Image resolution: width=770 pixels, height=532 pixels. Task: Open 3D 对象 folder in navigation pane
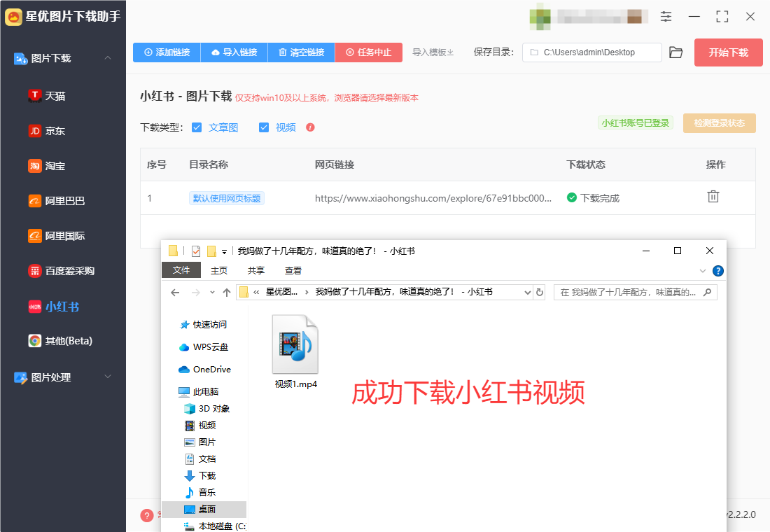point(206,409)
